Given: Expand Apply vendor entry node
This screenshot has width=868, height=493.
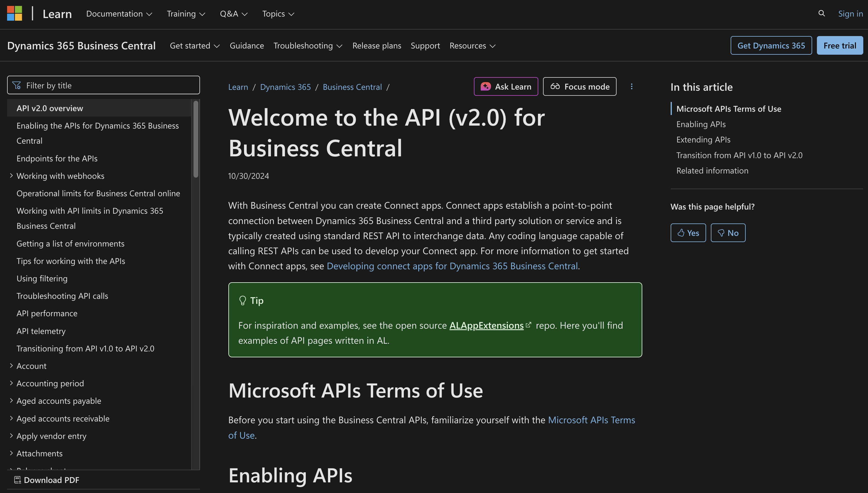Looking at the screenshot, I should [11, 435].
